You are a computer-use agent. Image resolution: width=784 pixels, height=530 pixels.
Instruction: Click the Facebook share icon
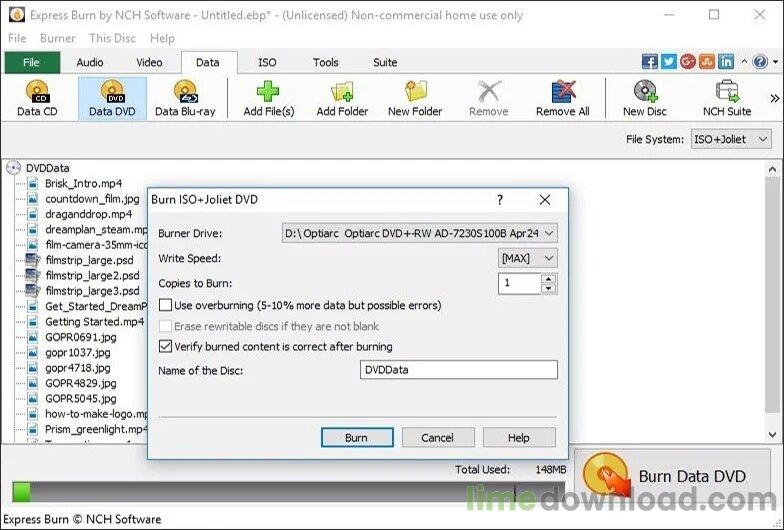[650, 62]
